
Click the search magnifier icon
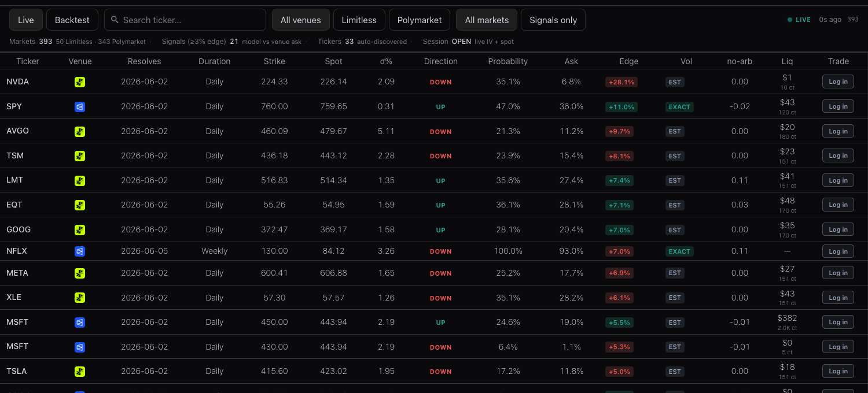tap(115, 20)
